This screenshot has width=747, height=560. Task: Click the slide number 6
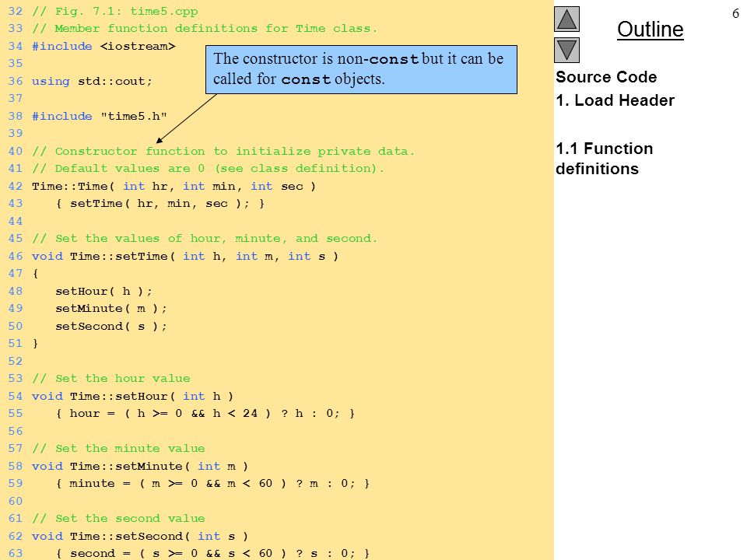735,13
